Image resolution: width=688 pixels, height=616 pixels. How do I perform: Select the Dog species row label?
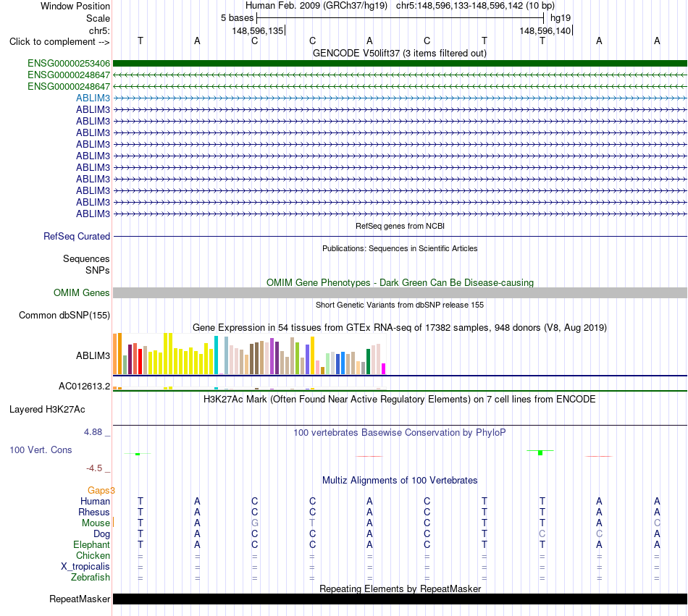click(101, 533)
